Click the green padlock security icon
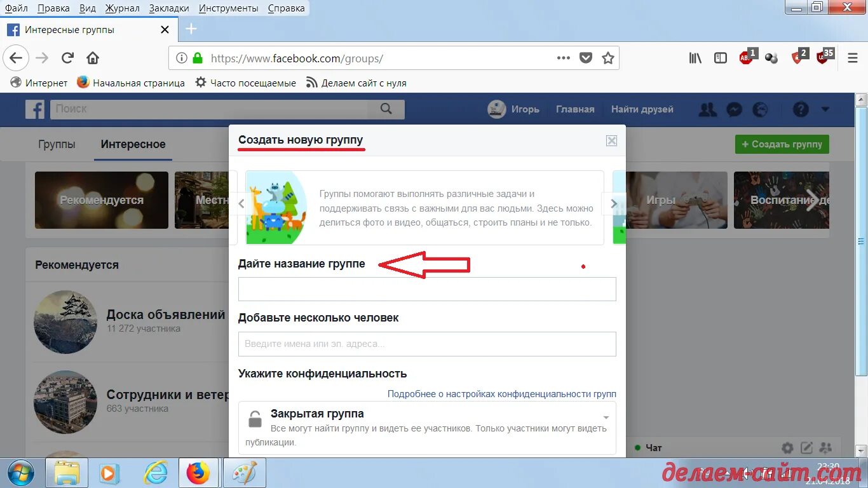The height and width of the screenshot is (488, 868). click(198, 58)
